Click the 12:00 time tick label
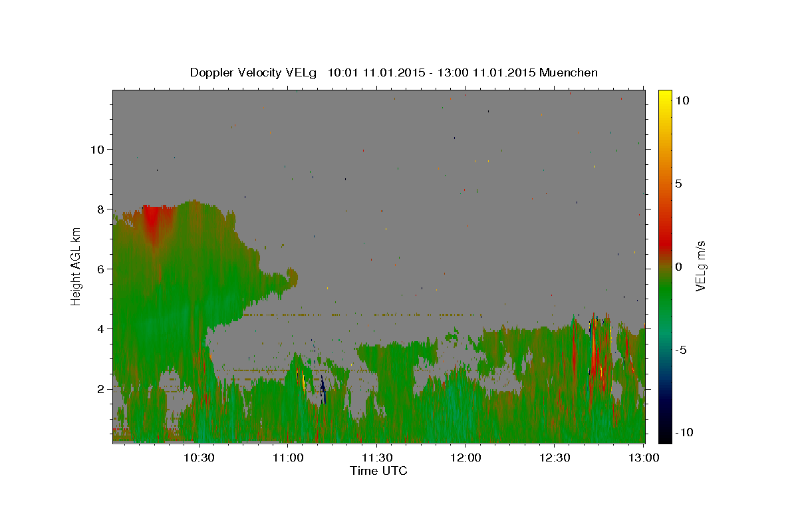The height and width of the screenshot is (532, 798). 465,458
